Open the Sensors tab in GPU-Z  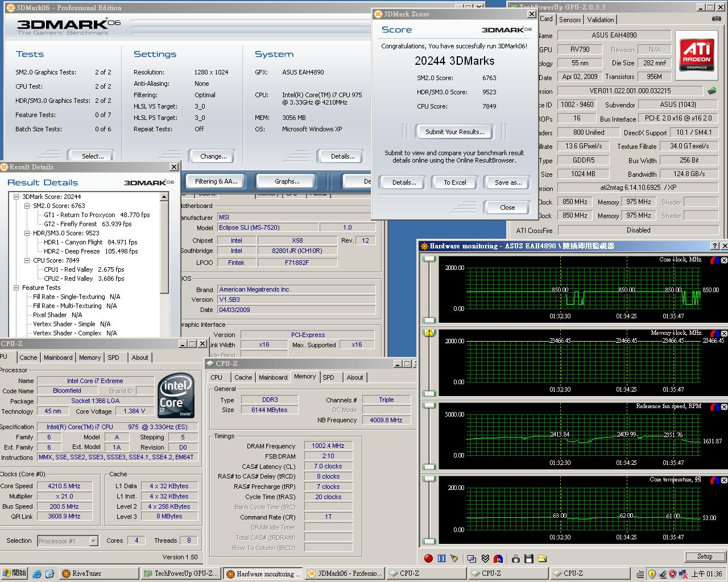pos(570,19)
